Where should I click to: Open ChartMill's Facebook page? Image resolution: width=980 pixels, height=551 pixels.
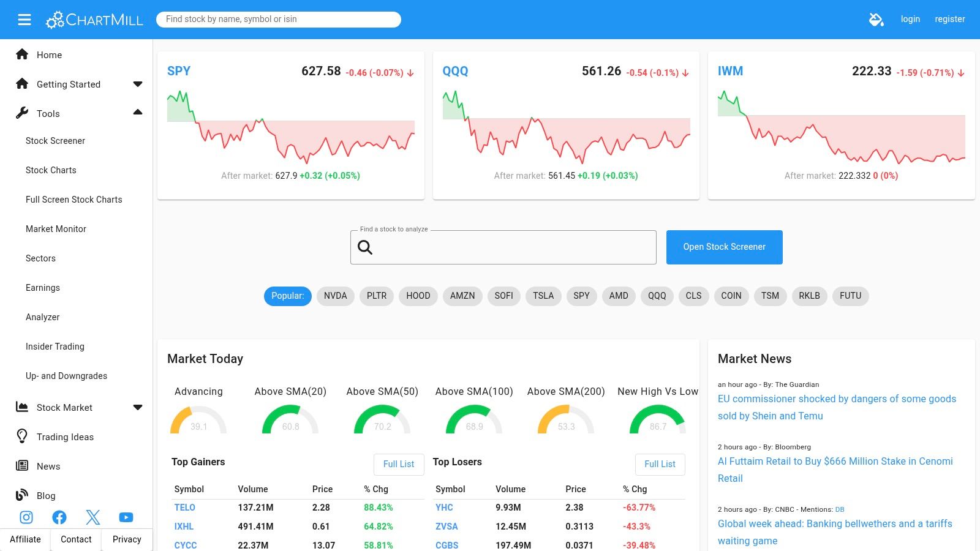59,517
